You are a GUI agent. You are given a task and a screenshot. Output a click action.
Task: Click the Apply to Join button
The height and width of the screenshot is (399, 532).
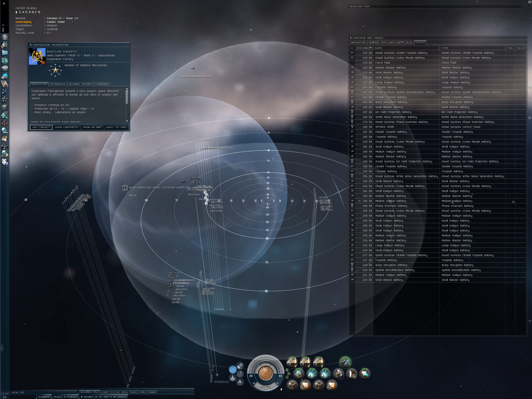pos(116,127)
